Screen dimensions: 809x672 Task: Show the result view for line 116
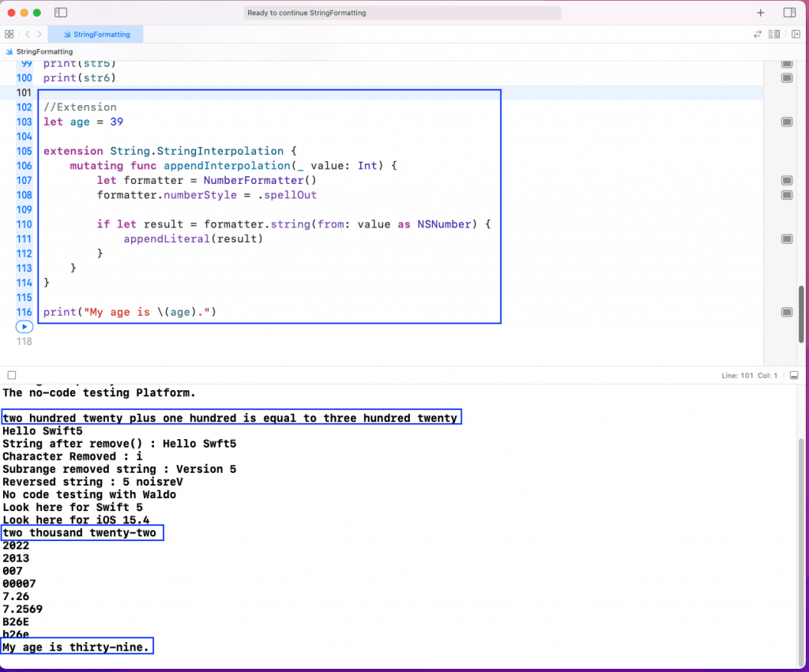pos(787,313)
